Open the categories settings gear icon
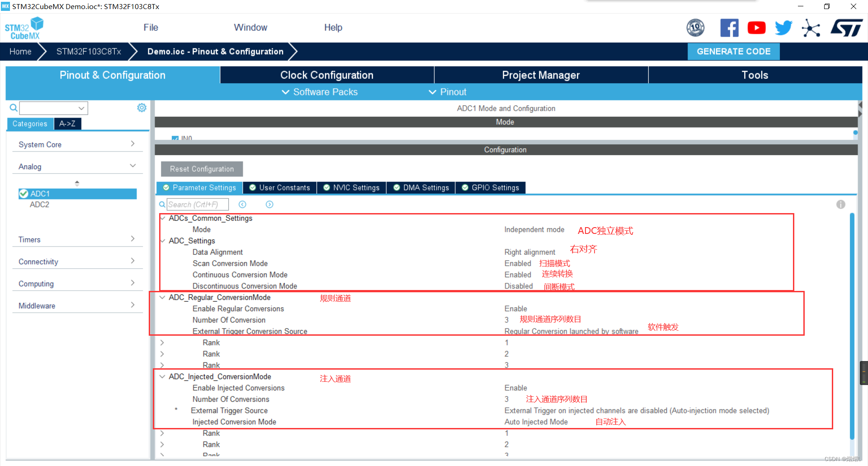This screenshot has height=466, width=868. [142, 108]
